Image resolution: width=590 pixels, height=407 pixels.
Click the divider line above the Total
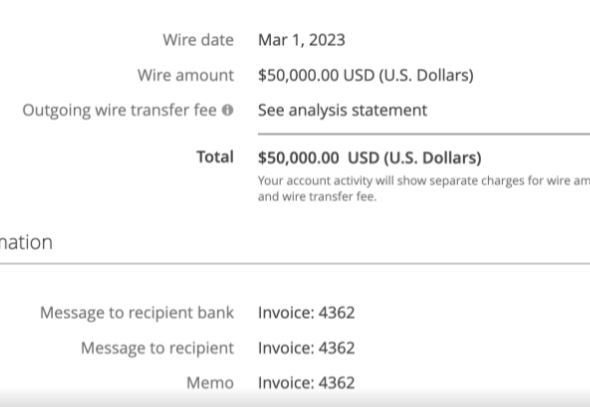coord(424,134)
